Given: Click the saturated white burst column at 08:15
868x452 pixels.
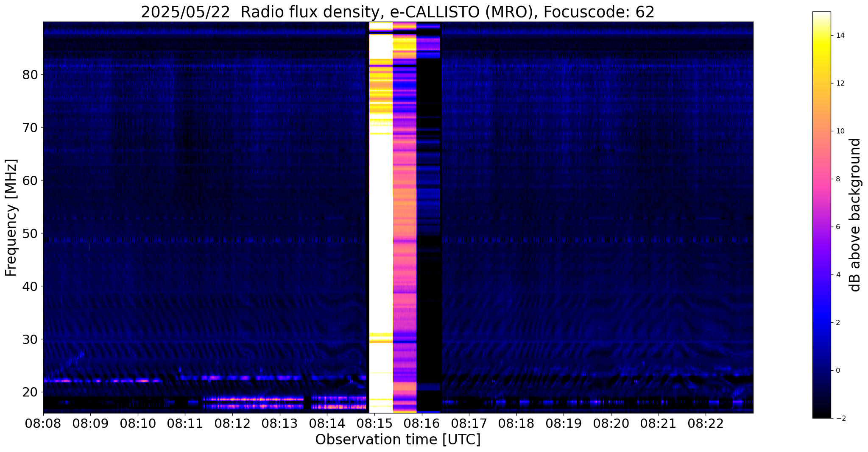Looking at the screenshot, I should pos(381,217).
